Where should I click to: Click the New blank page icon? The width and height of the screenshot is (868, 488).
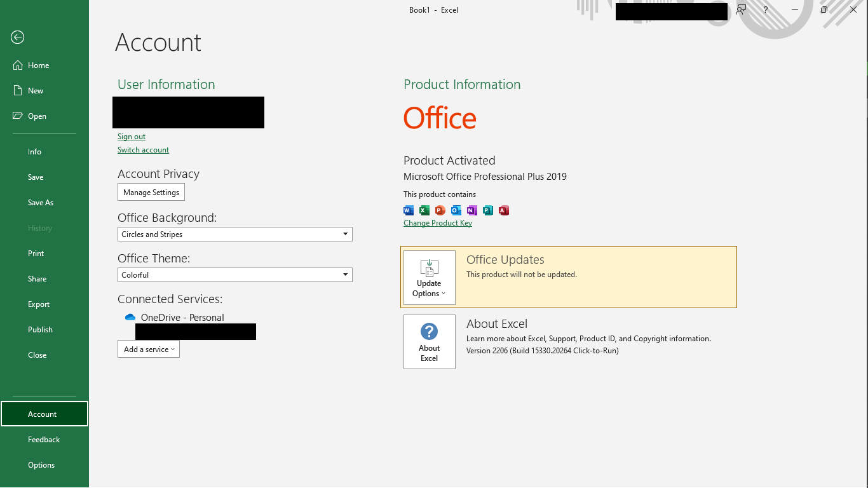(18, 90)
